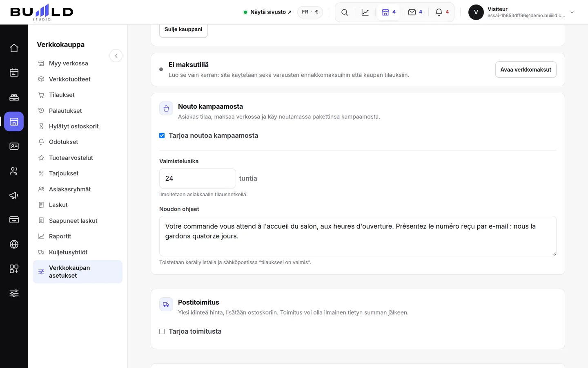Open the FR · € language and currency selector
The width and height of the screenshot is (588, 368).
click(310, 12)
